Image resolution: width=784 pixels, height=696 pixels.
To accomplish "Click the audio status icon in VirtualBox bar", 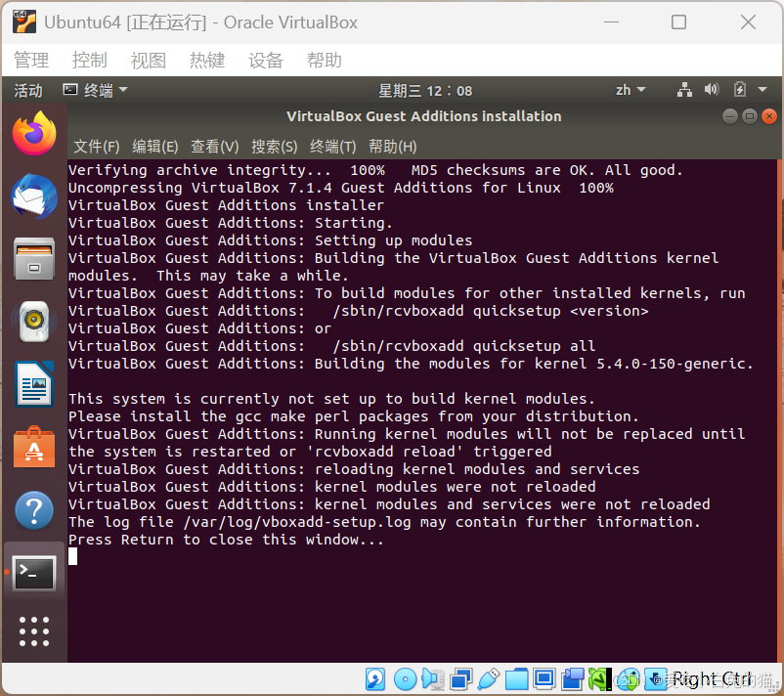I will pyautogui.click(x=432, y=679).
